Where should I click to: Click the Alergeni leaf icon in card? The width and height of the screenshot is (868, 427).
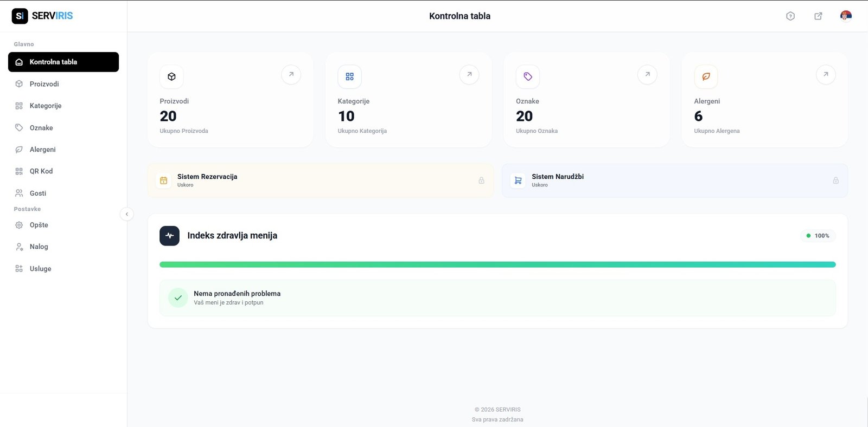tap(706, 77)
